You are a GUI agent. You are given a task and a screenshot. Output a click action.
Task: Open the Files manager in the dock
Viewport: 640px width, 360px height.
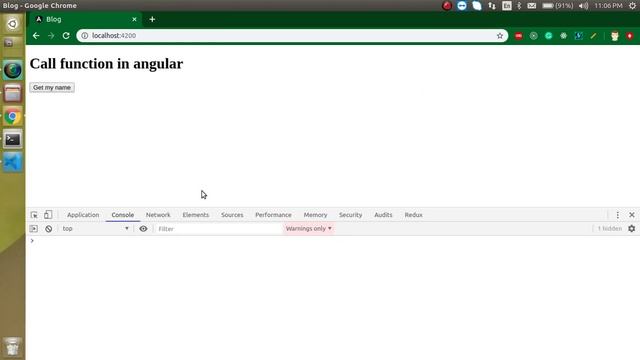coord(13,93)
